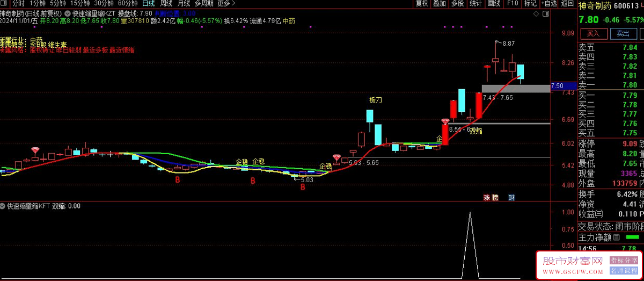
Task: Click the 涨停 limit-up value 9.09
Action: coord(629,143)
